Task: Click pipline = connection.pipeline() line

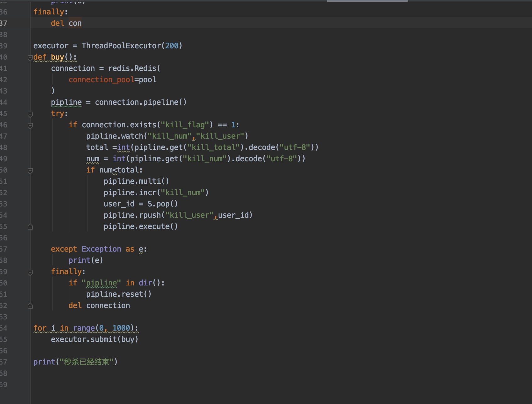Action: (119, 102)
